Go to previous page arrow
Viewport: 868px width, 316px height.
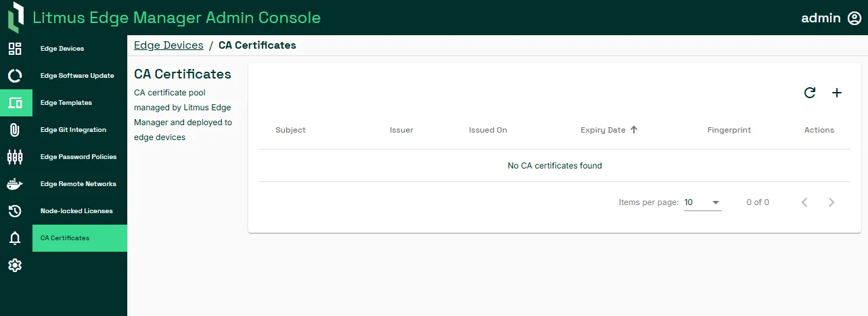pos(804,202)
